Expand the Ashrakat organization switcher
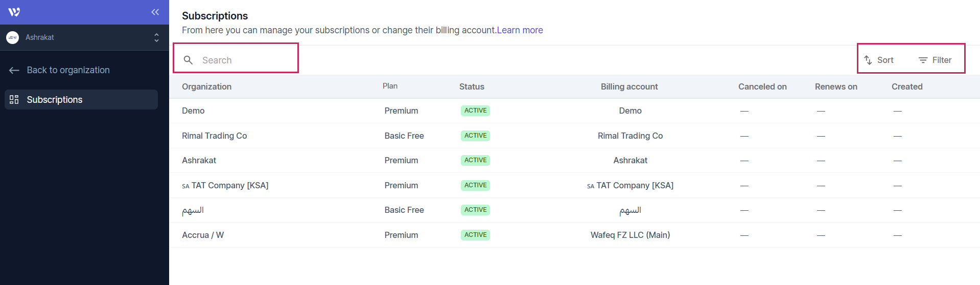The width and height of the screenshot is (980, 285). [156, 37]
